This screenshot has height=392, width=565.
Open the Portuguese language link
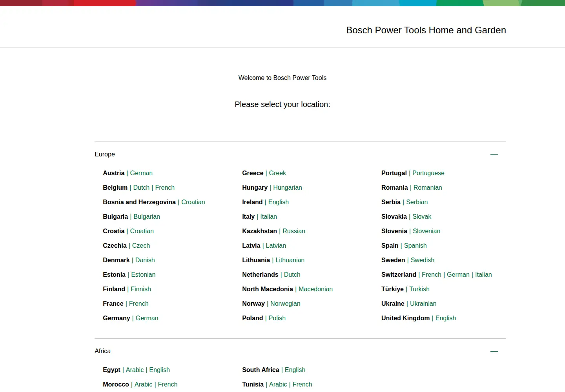coord(428,173)
